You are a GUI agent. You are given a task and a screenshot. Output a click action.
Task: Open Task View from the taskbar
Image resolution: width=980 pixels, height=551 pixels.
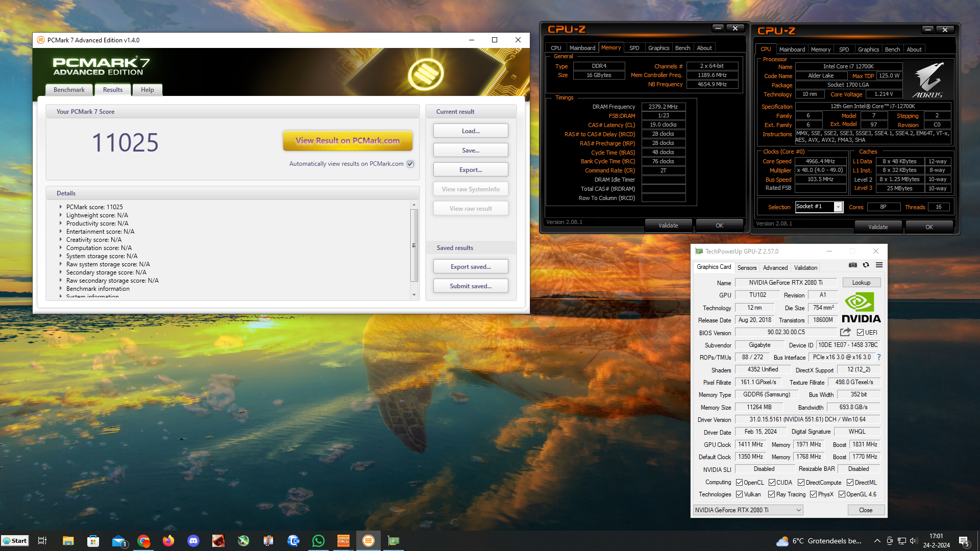42,541
